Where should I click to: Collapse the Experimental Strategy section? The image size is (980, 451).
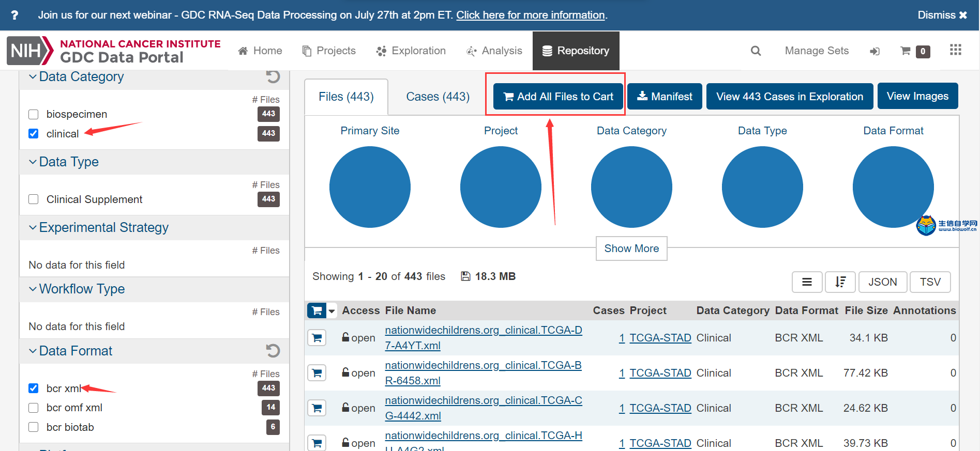click(99, 227)
